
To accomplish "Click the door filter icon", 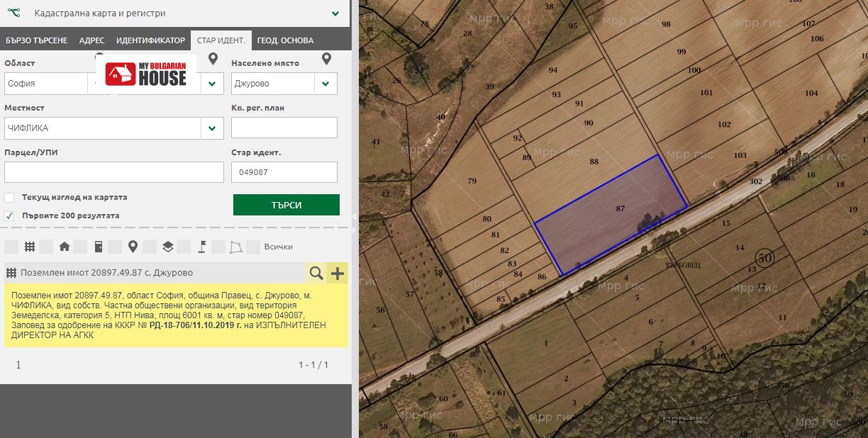I will (x=99, y=247).
